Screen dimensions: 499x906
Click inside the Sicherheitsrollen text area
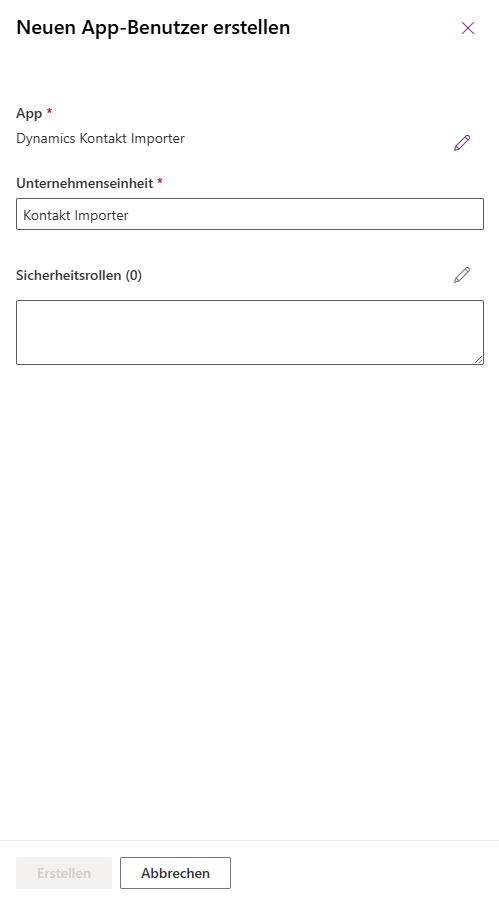(250, 332)
